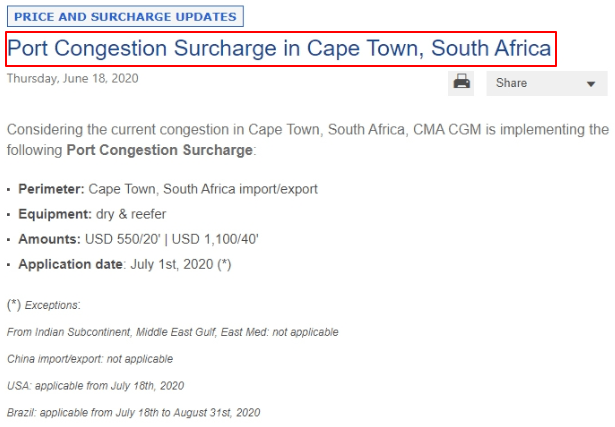Select the bold Application date label
615x427 pixels.
(x=71, y=264)
